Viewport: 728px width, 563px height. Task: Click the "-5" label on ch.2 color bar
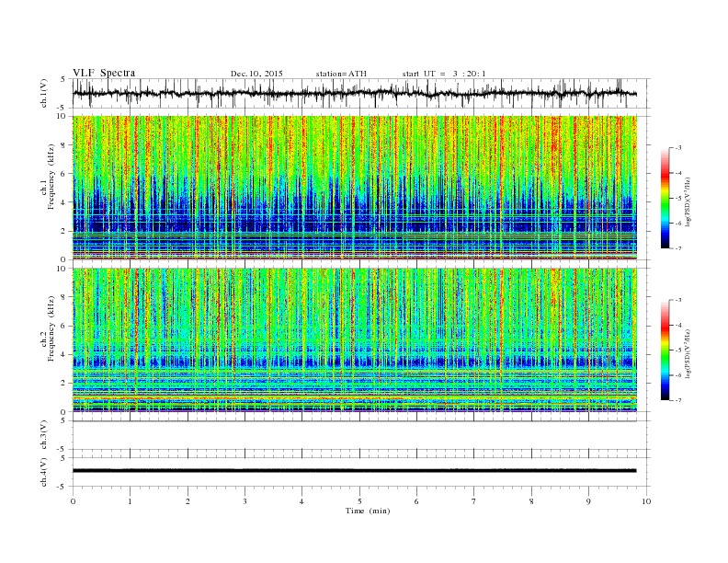pos(678,350)
